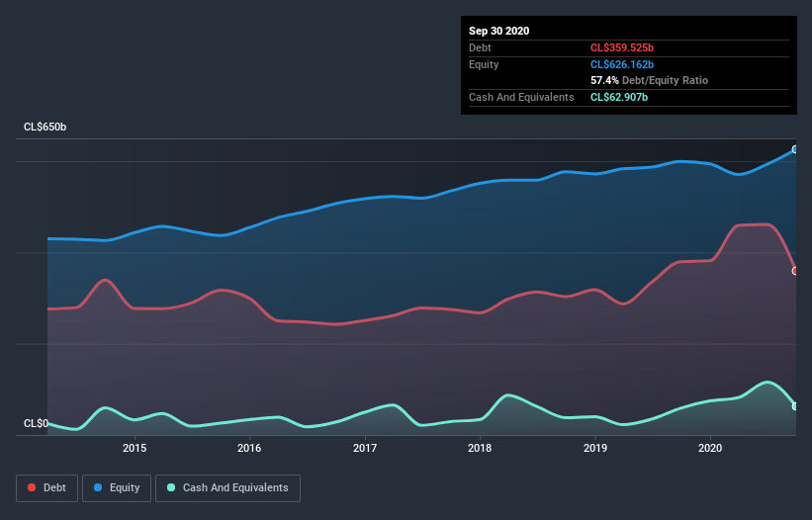Click the Cash endpoint marker at Sep 2020
The height and width of the screenshot is (520, 812).
tap(795, 406)
